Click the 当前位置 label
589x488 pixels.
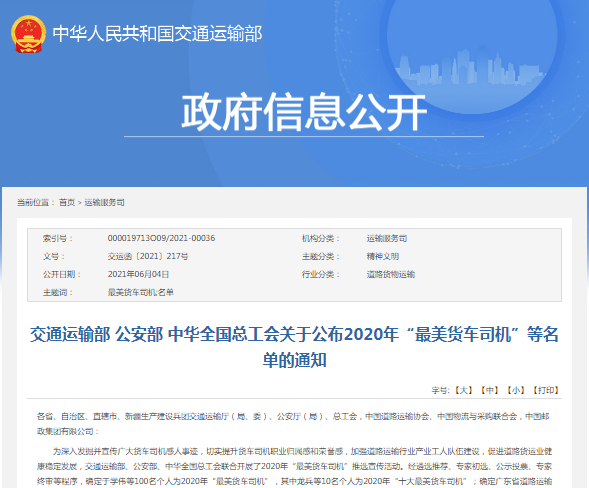point(36,202)
